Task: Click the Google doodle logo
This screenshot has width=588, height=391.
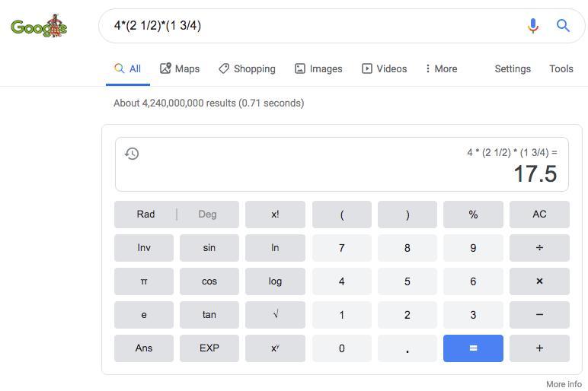Action: point(39,27)
